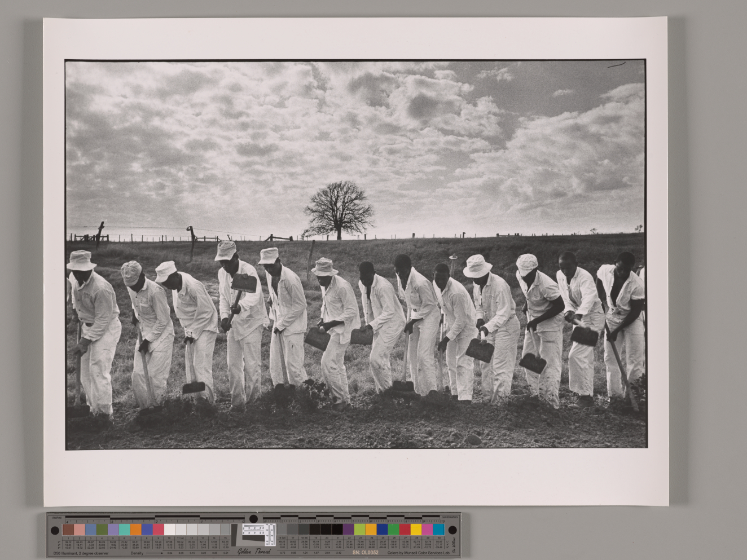
Task: Click the pure white swatch numbered 10
Action: (169, 530)
